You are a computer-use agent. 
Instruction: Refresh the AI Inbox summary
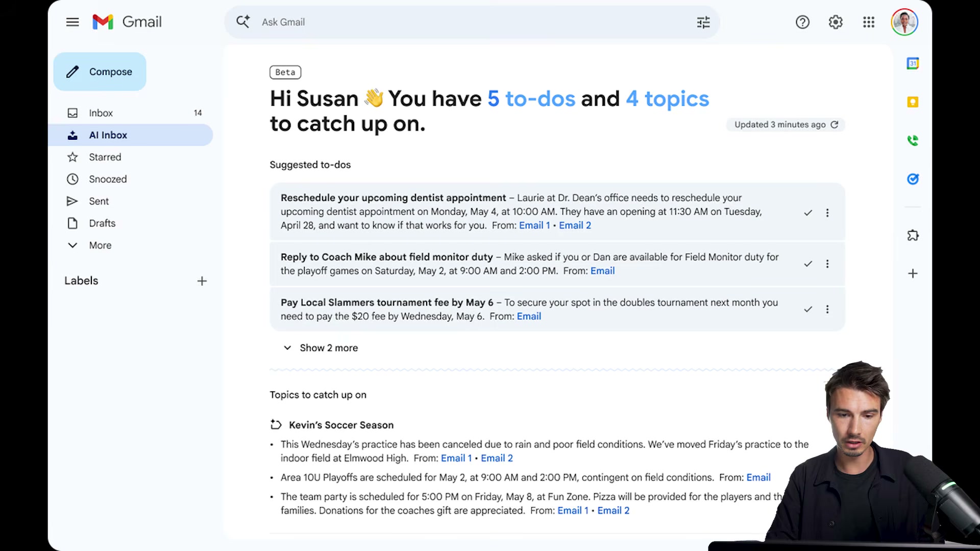tap(834, 124)
